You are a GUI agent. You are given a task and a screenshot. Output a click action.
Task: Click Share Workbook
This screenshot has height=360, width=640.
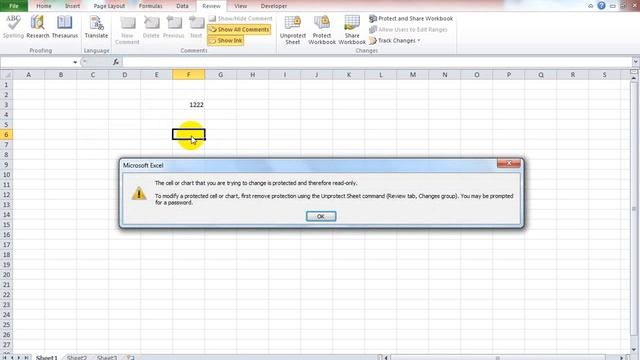tap(352, 30)
